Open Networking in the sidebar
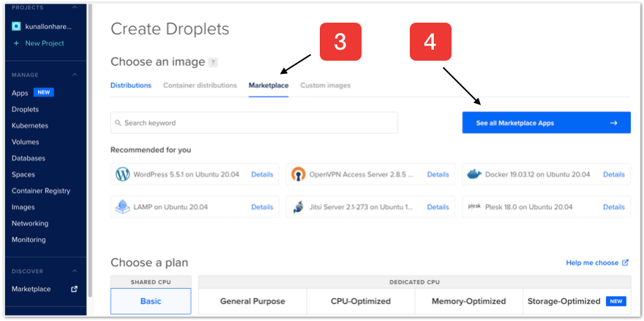Screen dimensions: 644x321 [x=29, y=223]
